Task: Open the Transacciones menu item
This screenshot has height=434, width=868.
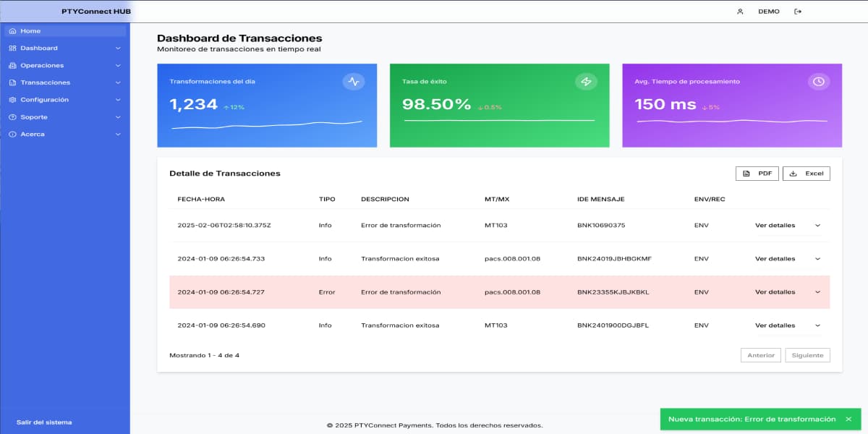Action: [65, 82]
